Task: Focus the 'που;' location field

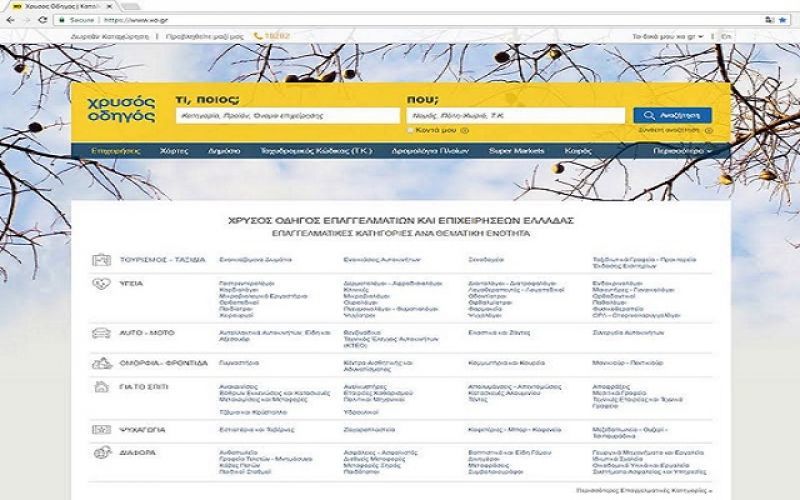Action: 516,116
